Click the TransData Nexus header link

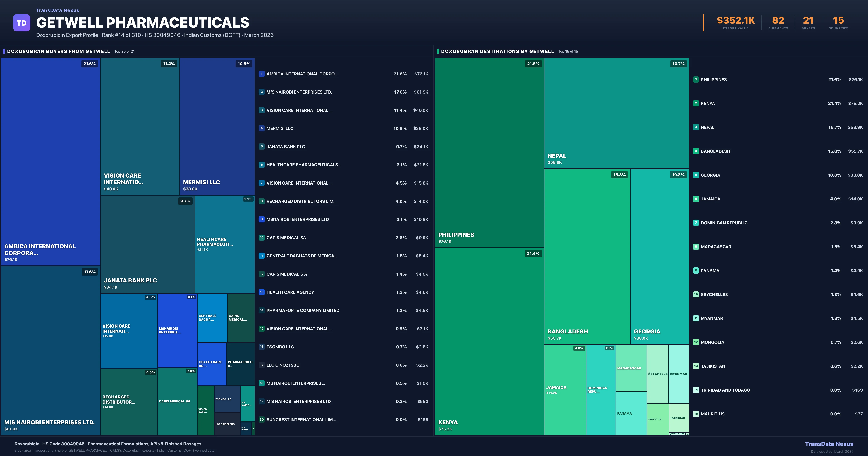click(58, 10)
